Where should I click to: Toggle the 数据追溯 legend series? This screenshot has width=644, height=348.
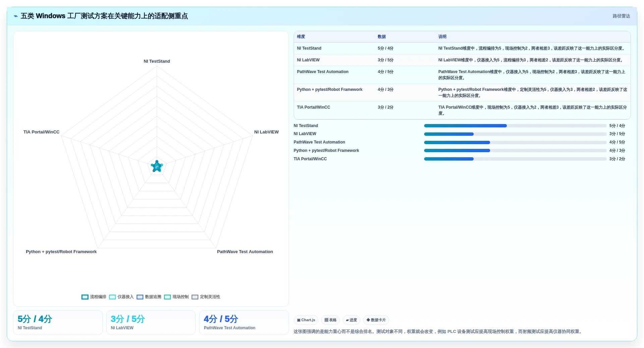click(x=149, y=297)
